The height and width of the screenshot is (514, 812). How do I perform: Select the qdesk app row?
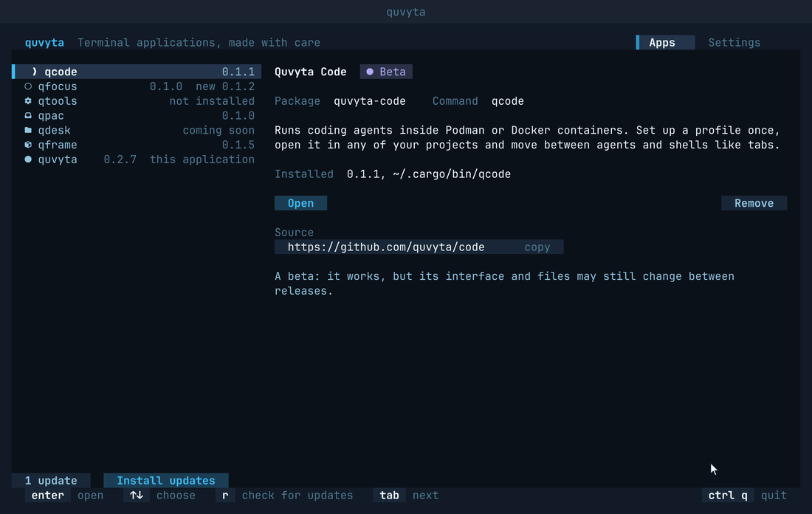pos(137,130)
